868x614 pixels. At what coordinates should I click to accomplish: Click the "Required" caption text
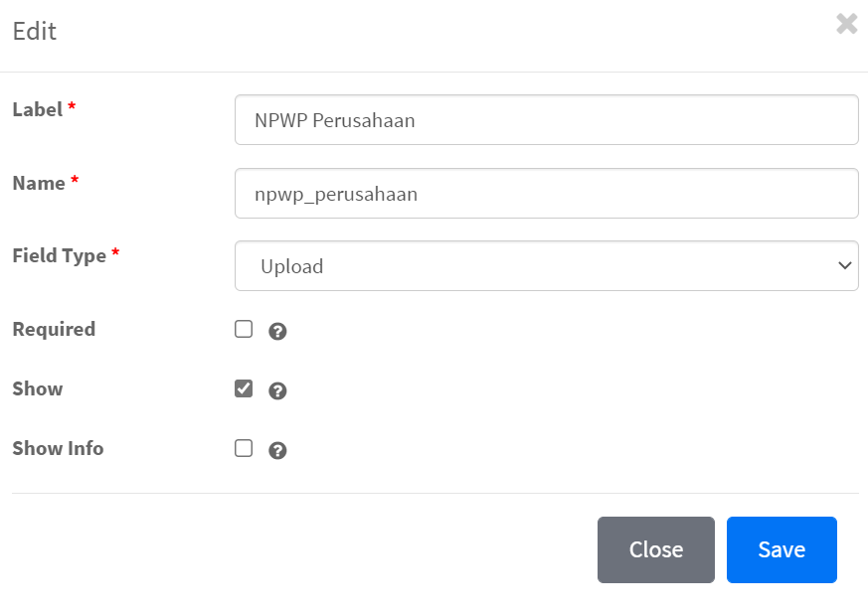coord(54,329)
